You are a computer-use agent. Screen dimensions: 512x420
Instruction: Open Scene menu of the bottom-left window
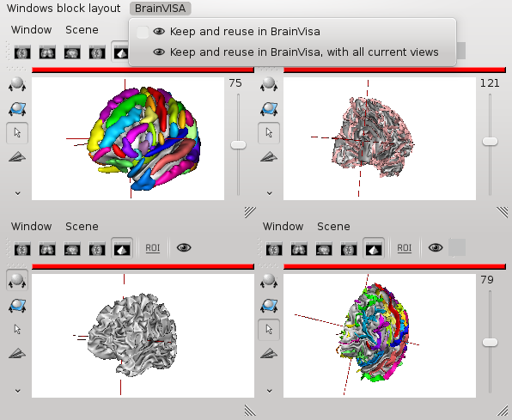82,227
